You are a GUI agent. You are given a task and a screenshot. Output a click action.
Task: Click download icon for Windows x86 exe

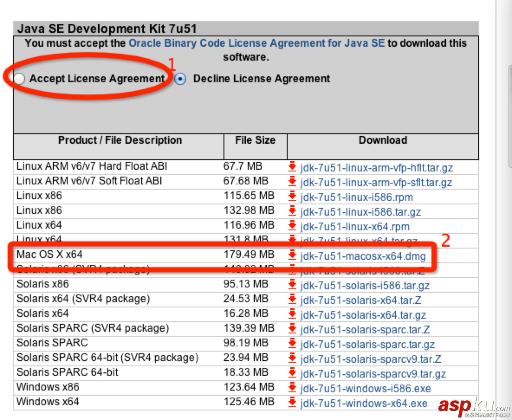(x=292, y=388)
